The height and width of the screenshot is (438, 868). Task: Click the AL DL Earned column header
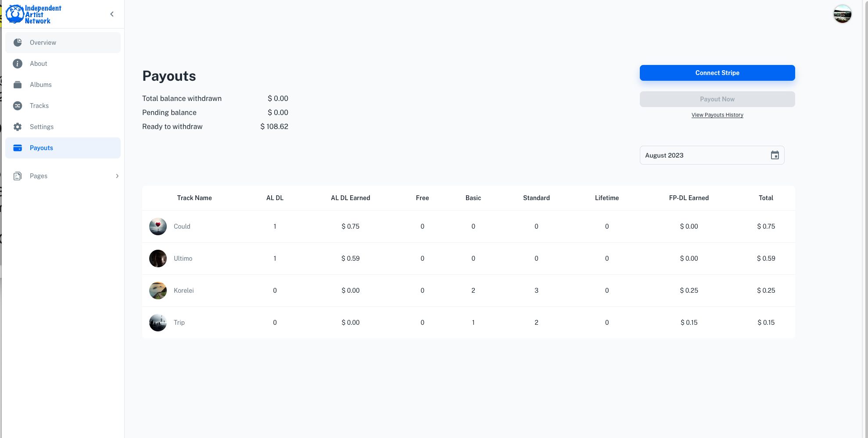click(350, 198)
